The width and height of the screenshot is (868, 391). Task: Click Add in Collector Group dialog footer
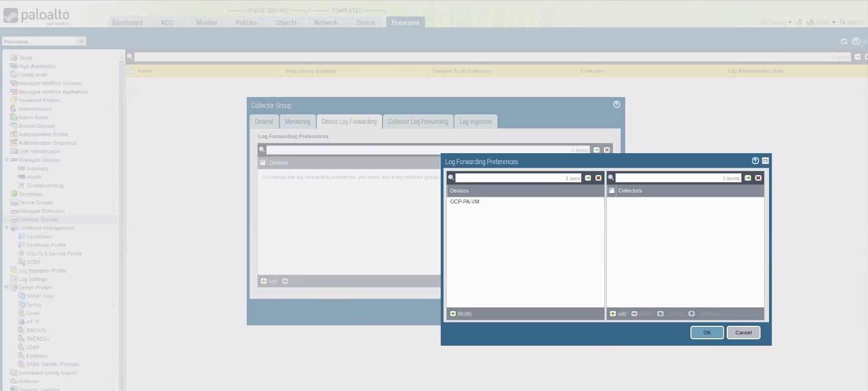coord(269,282)
